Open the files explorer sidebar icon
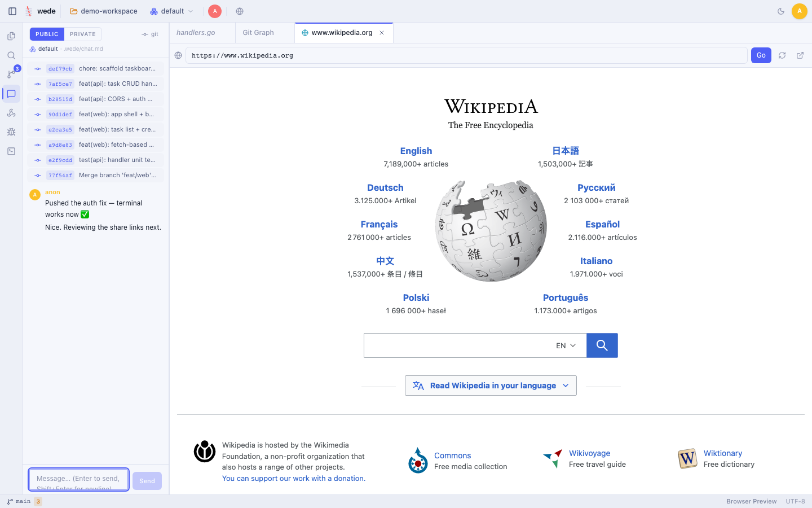 pos(11,36)
